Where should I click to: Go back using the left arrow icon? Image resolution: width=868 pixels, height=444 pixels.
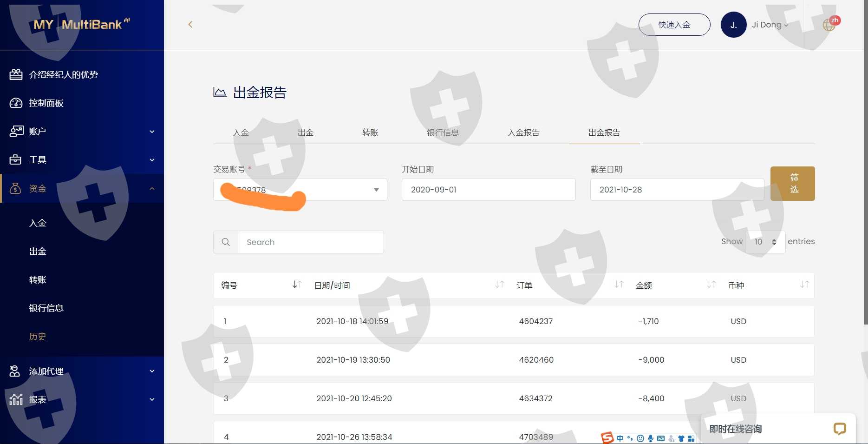tap(190, 24)
